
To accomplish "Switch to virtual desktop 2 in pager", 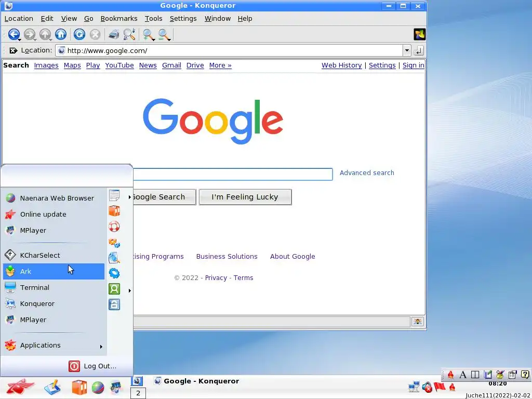I will [138, 393].
